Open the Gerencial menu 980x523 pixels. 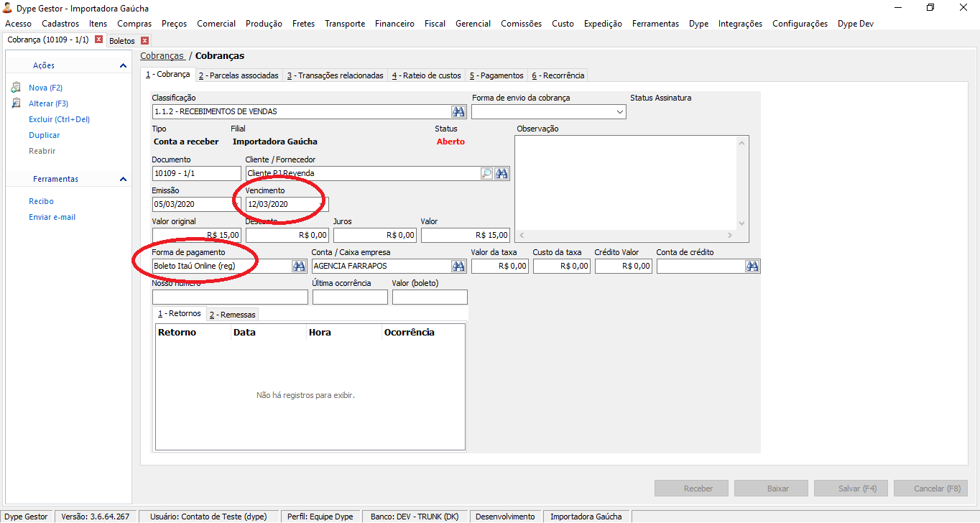473,24
